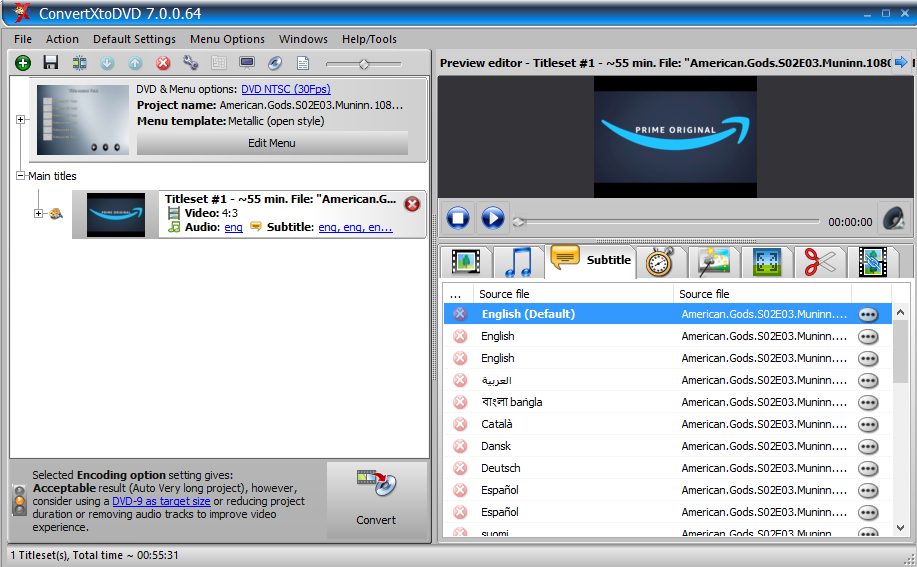
Task: Click the grayed grid layout toolbar icon
Action: (x=219, y=63)
